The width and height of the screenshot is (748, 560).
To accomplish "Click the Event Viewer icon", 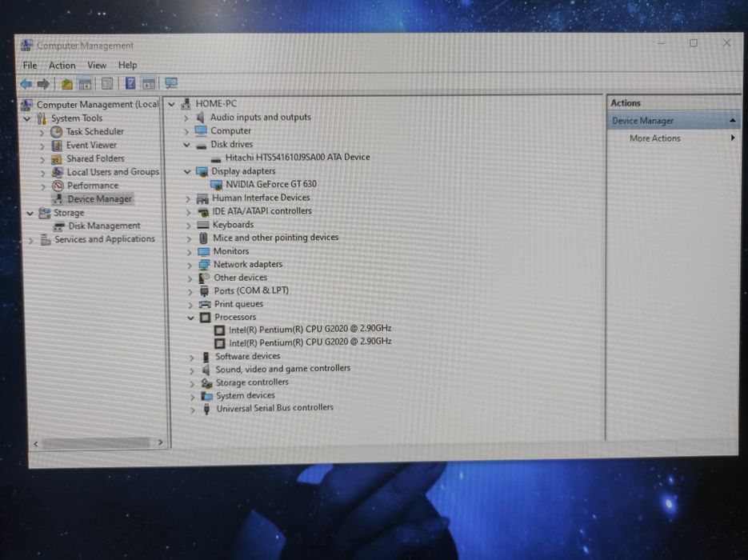I will click(x=57, y=145).
